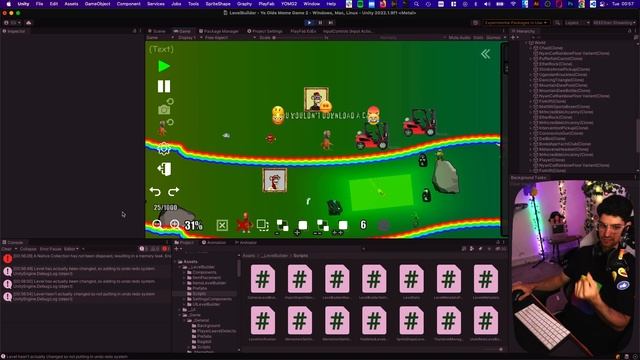The height and width of the screenshot is (360, 640).
Task: Switch to the Package Manager tab
Action: click(219, 31)
